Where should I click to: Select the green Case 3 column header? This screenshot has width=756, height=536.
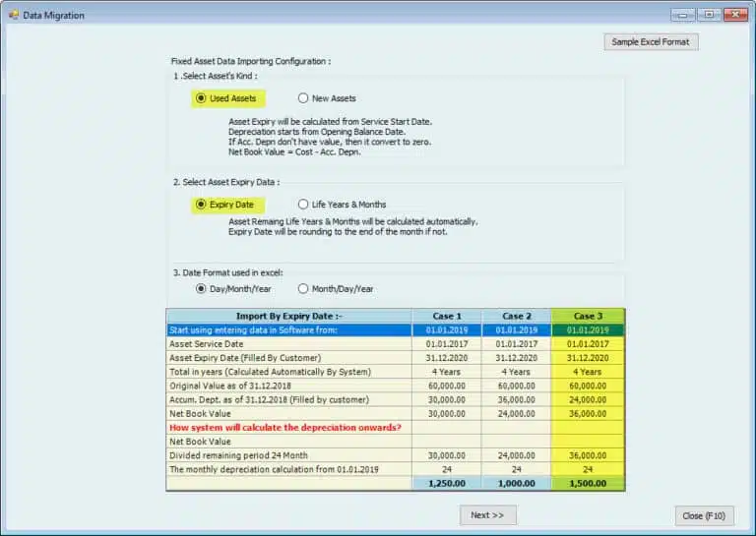588,316
